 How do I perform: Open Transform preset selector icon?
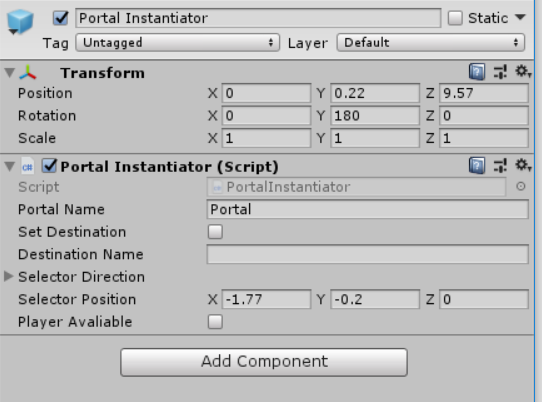click(500, 72)
